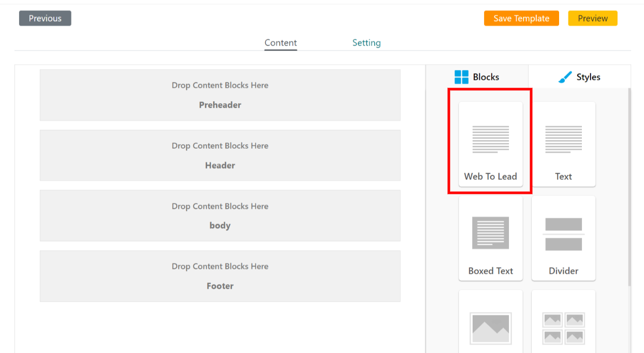Choose the Boxed Text block icon
This screenshot has height=353, width=644.
(491, 233)
